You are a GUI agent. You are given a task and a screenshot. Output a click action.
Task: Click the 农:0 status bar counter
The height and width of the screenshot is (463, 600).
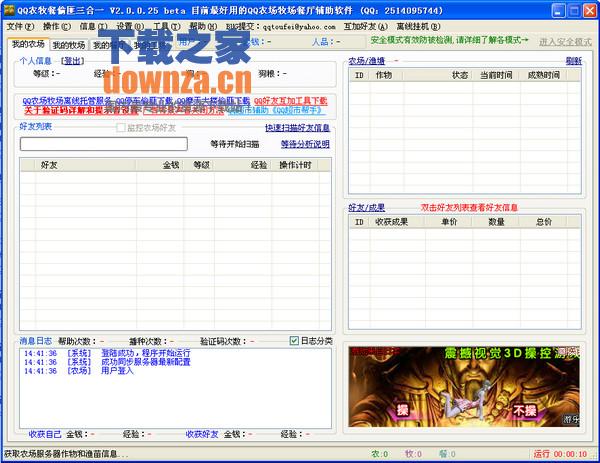coord(379,454)
